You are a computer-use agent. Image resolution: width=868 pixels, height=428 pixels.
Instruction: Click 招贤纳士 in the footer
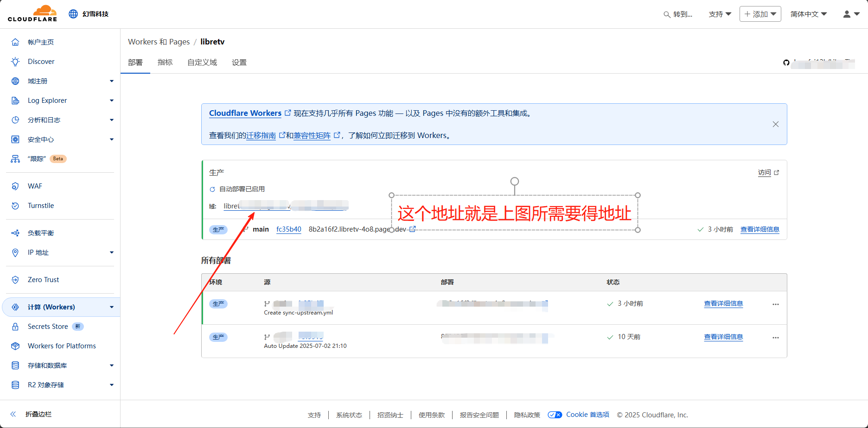pyautogui.click(x=390, y=415)
